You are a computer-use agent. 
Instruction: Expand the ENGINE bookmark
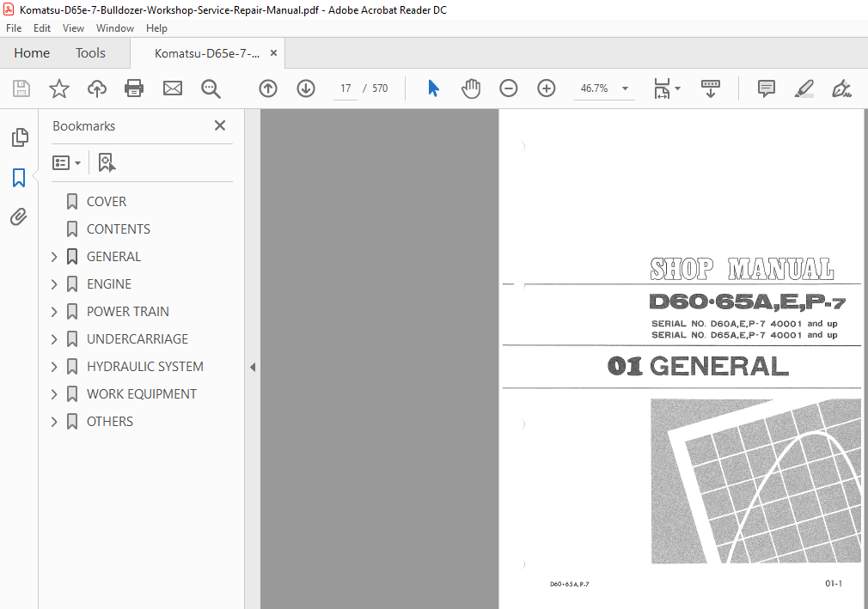click(x=54, y=284)
